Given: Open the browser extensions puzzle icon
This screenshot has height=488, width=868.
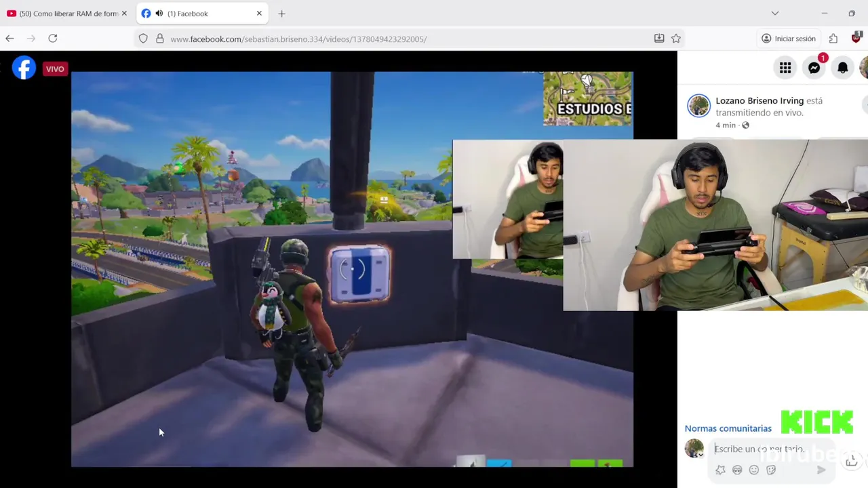Looking at the screenshot, I should click(x=833, y=39).
